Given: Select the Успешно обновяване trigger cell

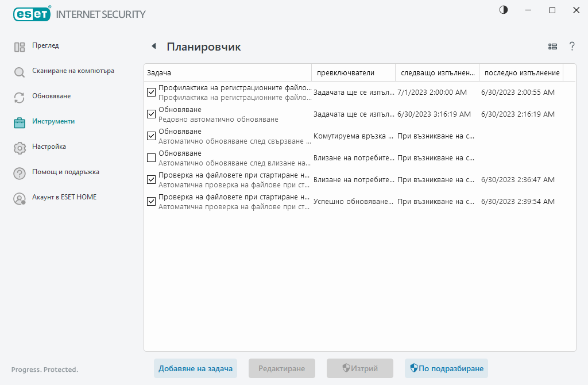Looking at the screenshot, I should click(x=353, y=202).
